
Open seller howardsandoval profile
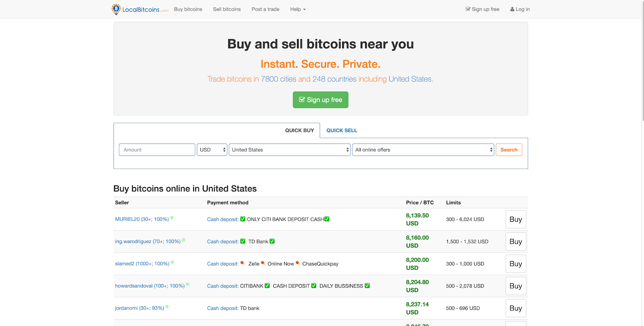click(x=150, y=286)
